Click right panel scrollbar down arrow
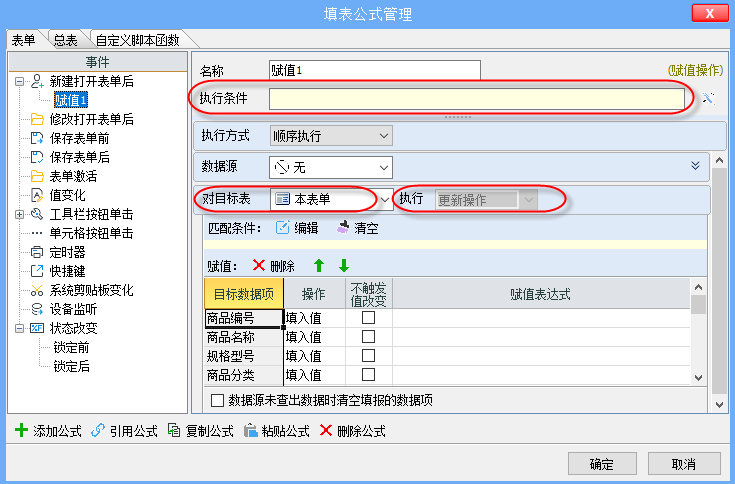This screenshot has width=735, height=484. click(x=719, y=405)
